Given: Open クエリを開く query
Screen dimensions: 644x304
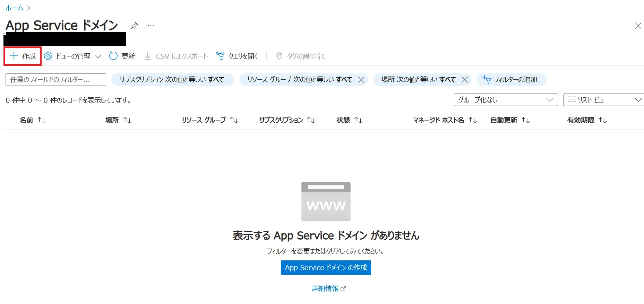Looking at the screenshot, I should pyautogui.click(x=237, y=56).
